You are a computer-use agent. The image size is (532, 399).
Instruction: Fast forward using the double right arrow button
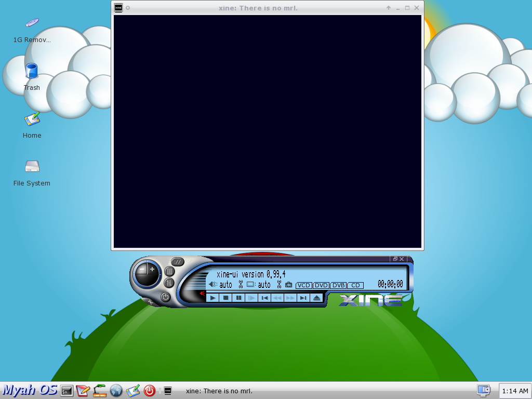coord(290,298)
